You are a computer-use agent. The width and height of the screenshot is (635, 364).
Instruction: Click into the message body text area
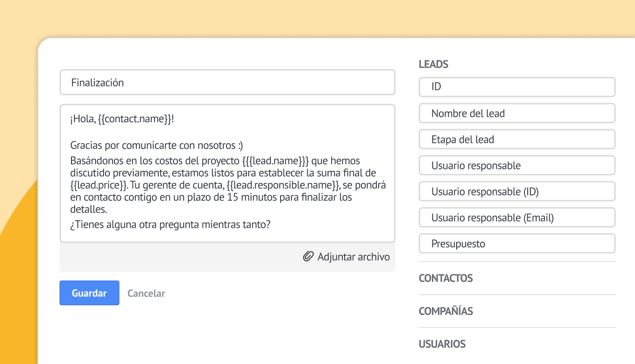pos(227,174)
